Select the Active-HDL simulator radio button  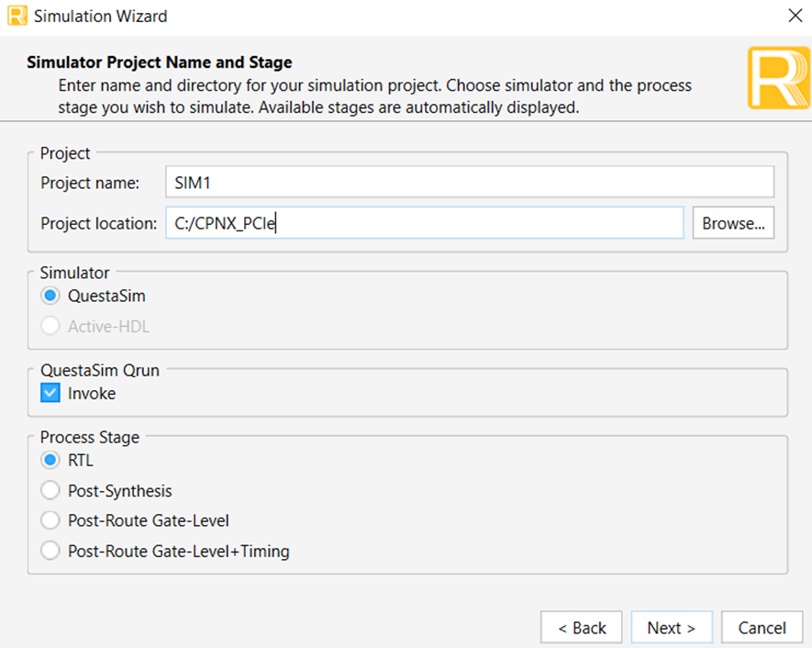[51, 326]
